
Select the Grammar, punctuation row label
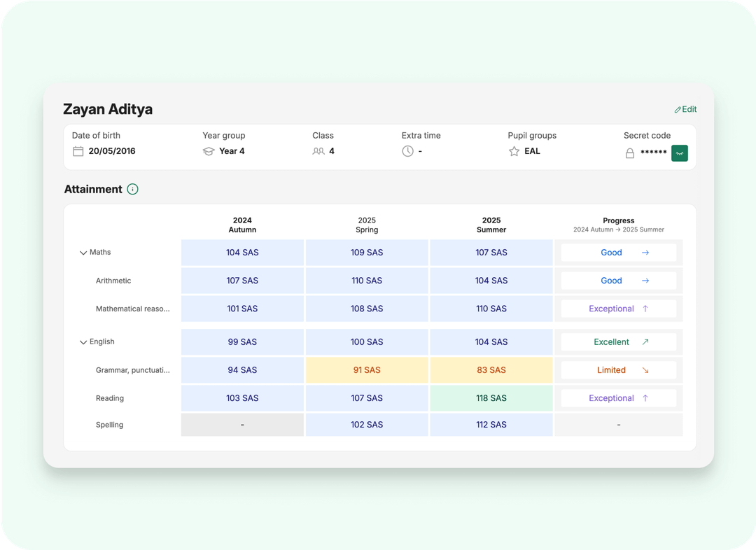[132, 370]
